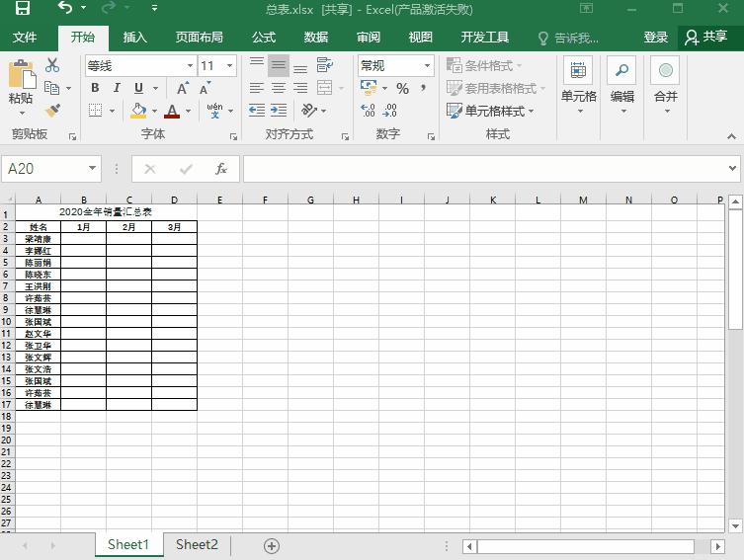744x560 pixels.
Task: Expand the 合并 group
Action: [x=665, y=86]
